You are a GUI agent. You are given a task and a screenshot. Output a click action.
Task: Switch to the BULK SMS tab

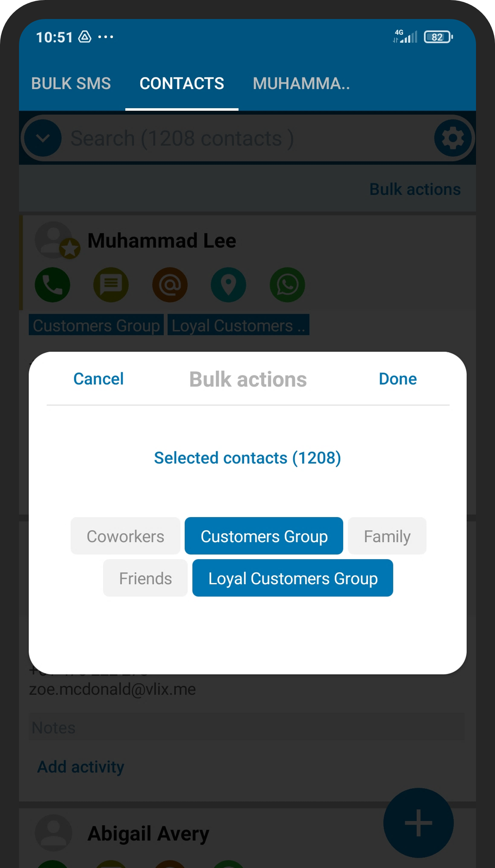click(71, 83)
